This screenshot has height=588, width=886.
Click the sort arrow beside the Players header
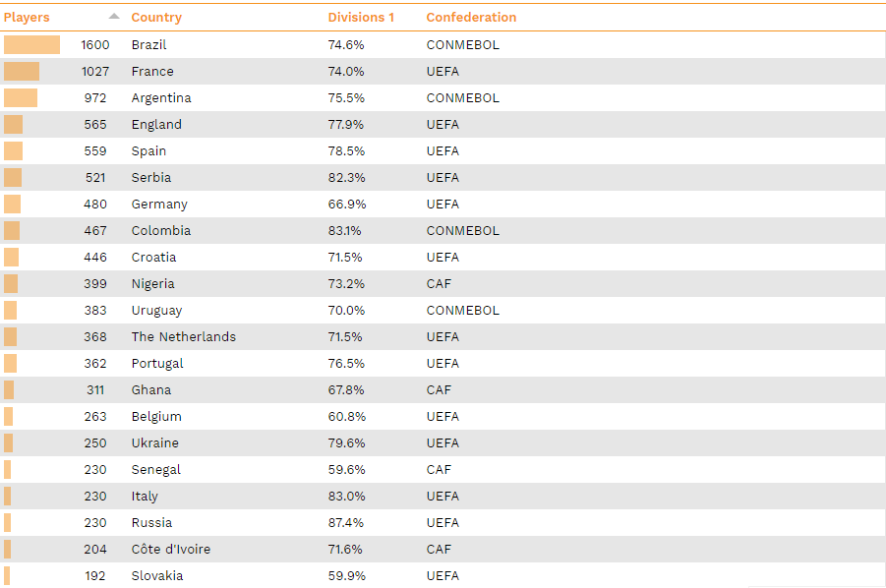[114, 17]
